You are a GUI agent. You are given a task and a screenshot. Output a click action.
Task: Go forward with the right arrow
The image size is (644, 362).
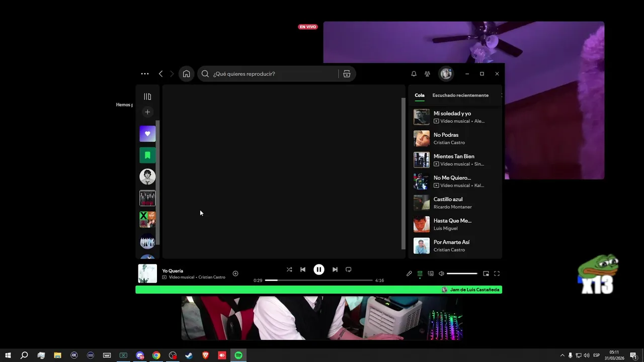pyautogui.click(x=172, y=74)
